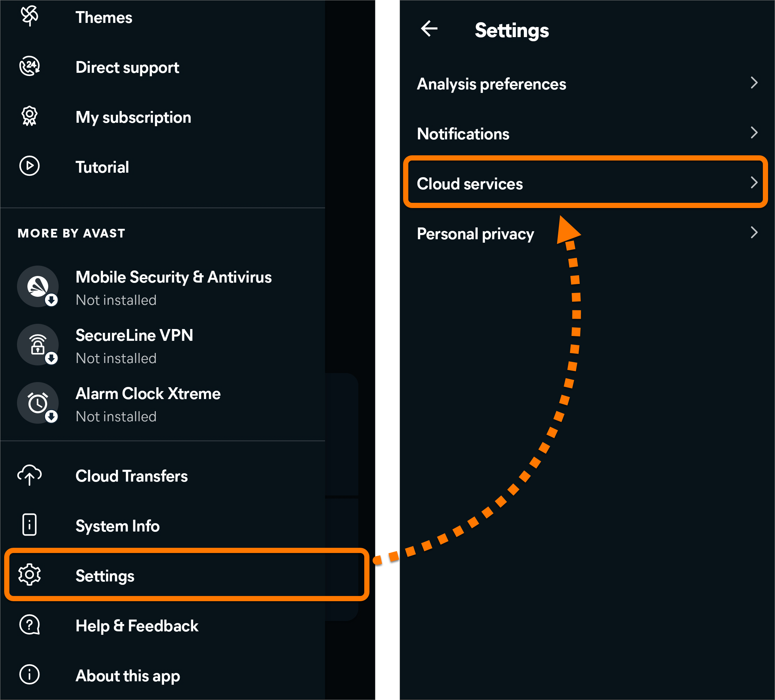
Task: Open Cloud services via its chevron
Action: click(x=754, y=182)
